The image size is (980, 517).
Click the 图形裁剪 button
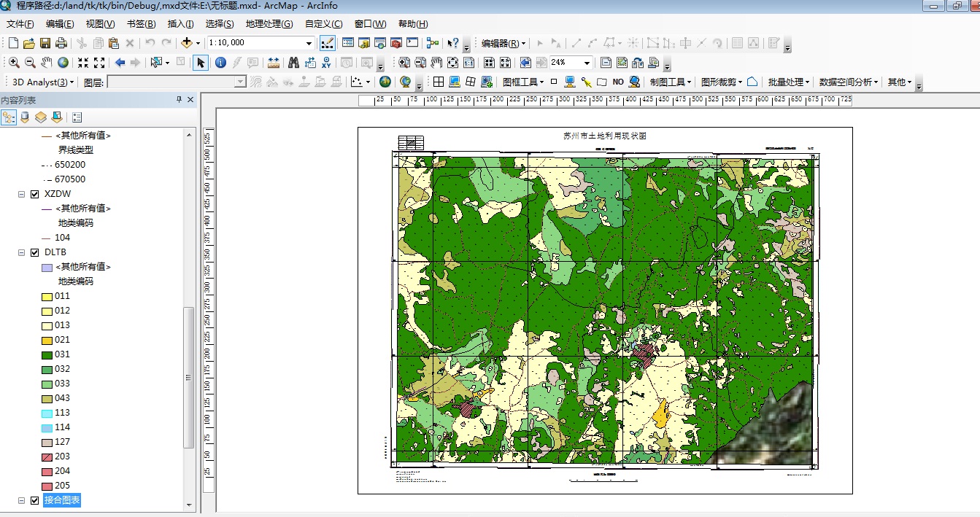722,82
